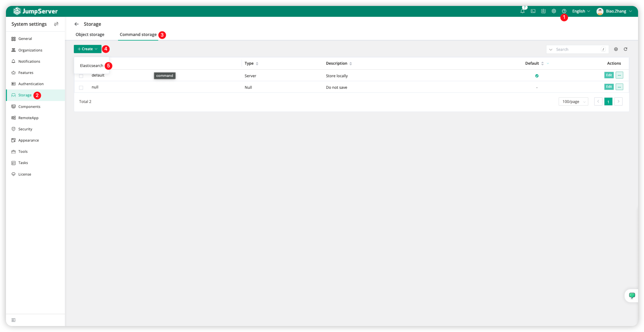Open the tickets list icon in header

coord(543,11)
